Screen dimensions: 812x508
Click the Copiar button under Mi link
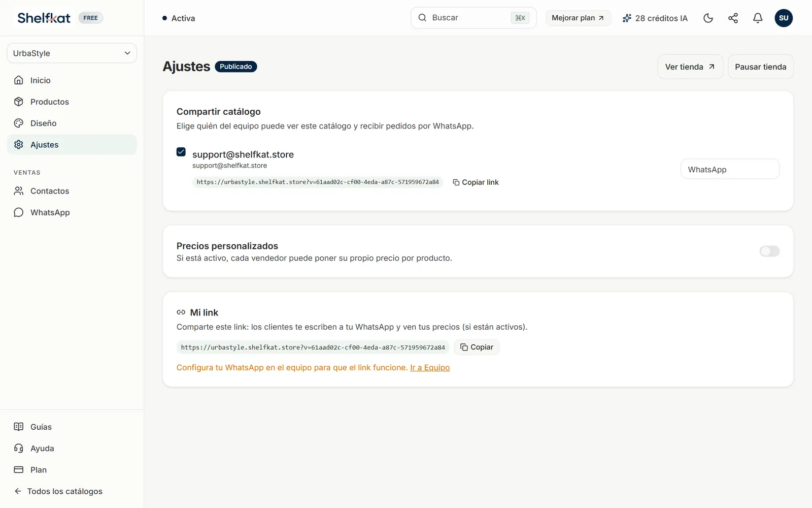coord(477,347)
